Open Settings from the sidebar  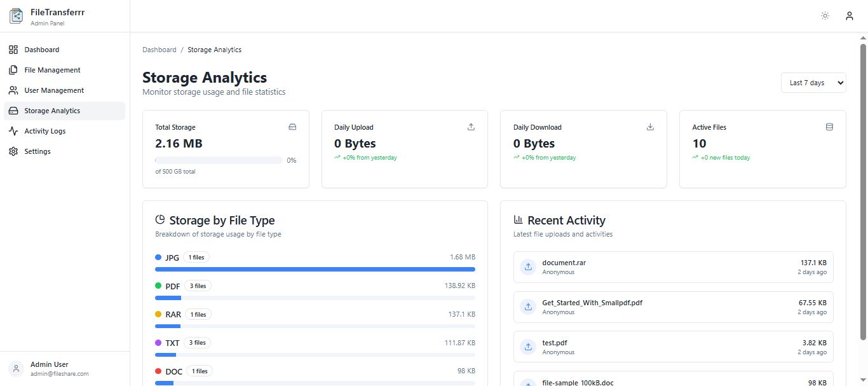tap(37, 151)
